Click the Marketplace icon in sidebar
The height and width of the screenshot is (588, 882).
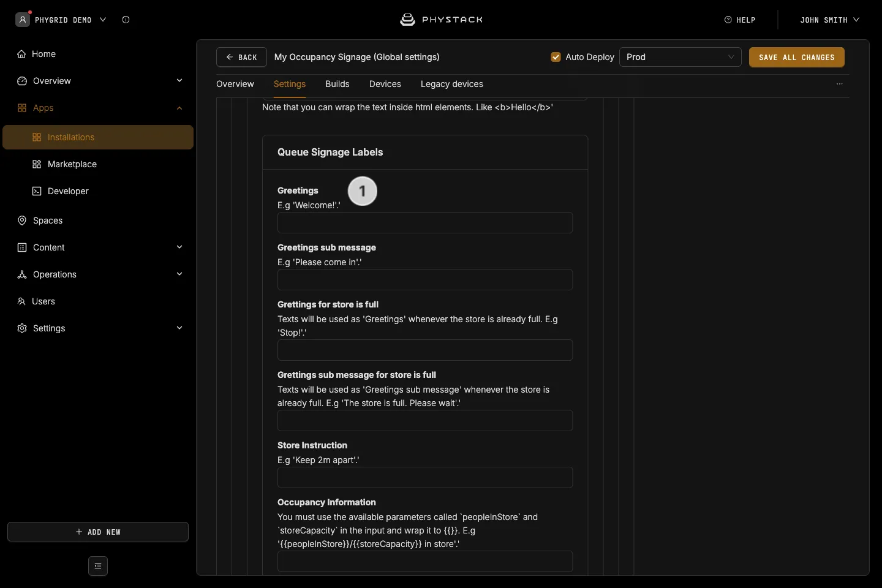pos(37,164)
